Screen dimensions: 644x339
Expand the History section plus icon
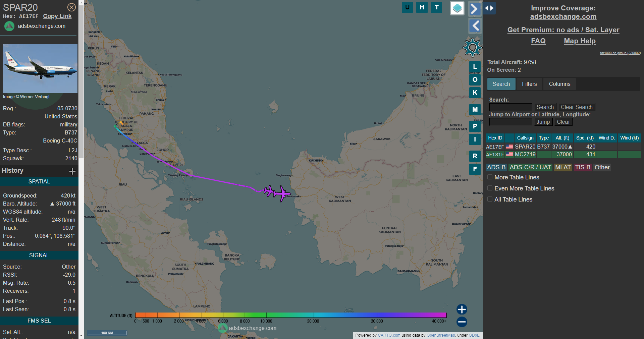point(72,171)
